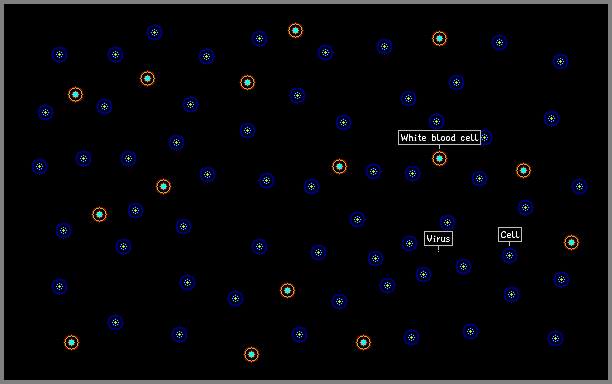Select blue cell immediately left of 'Virus' label
The image size is (612, 384).
click(x=409, y=244)
